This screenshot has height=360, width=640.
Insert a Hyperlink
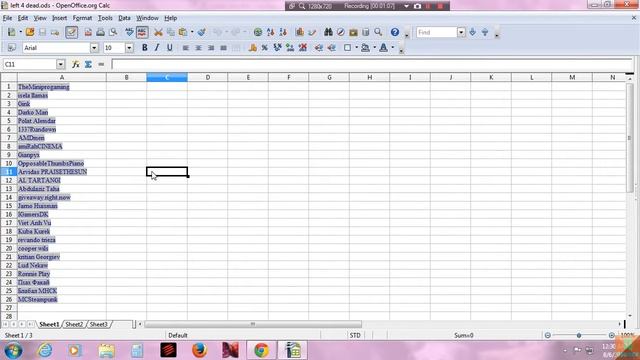pos(258,32)
